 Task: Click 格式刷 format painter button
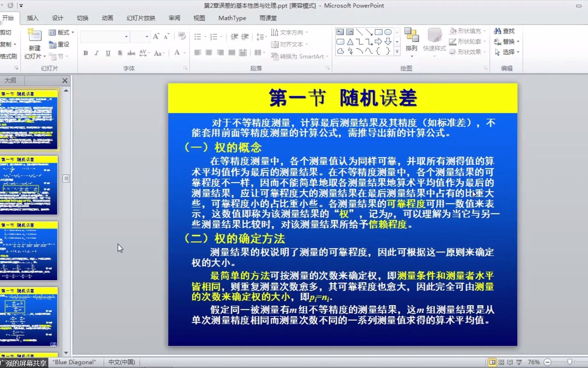pyautogui.click(x=8, y=56)
